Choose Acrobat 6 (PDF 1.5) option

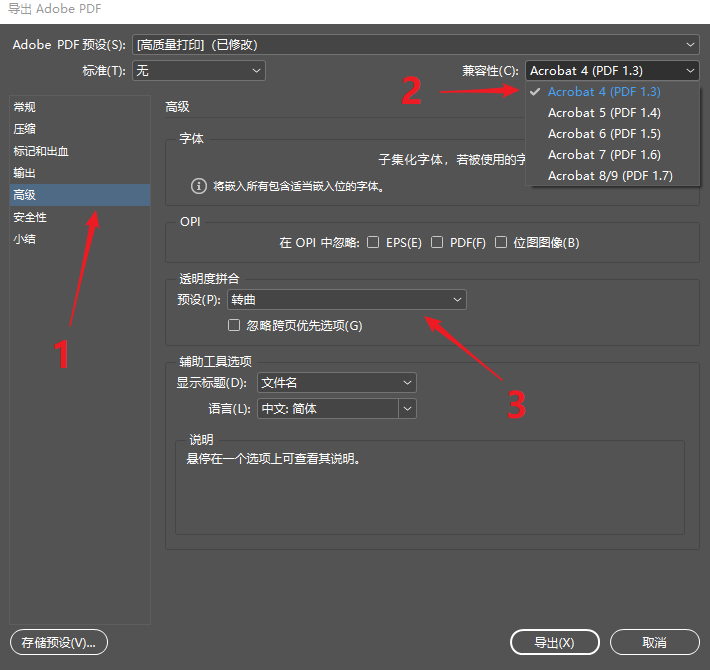604,134
